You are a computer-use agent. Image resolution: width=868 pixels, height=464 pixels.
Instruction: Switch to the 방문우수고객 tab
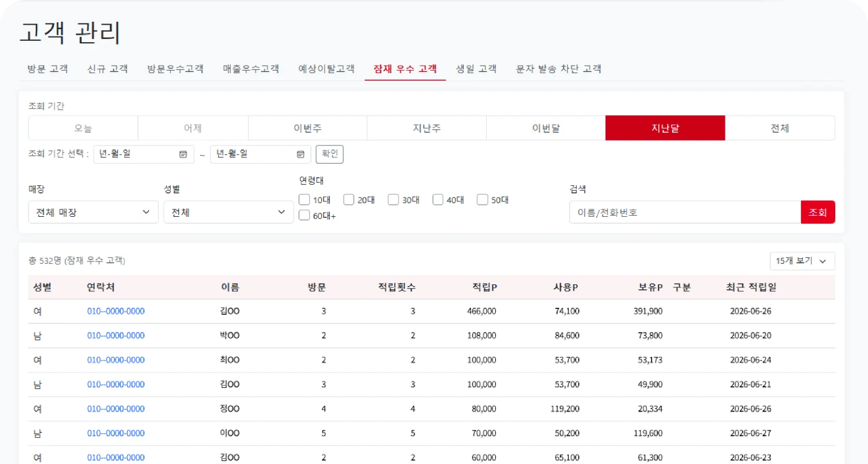coord(175,69)
